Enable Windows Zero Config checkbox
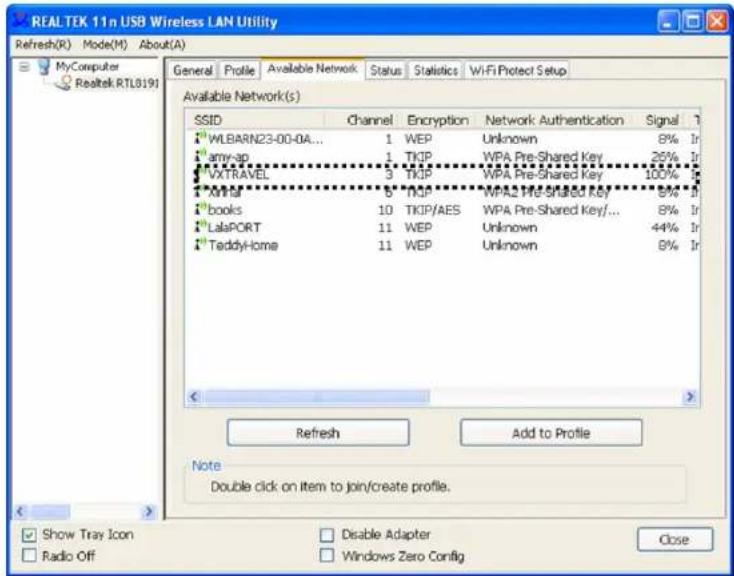Screen dimensions: 734x576 click(x=327, y=555)
